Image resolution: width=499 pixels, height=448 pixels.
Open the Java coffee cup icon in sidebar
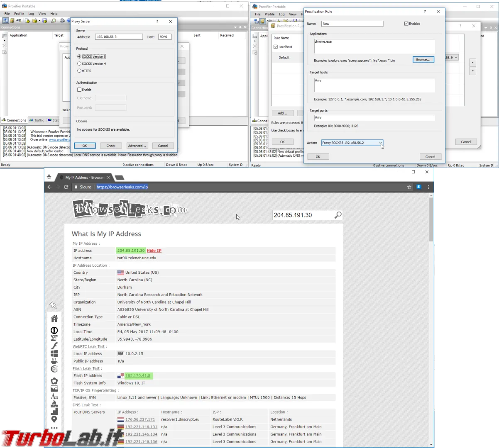tap(54, 361)
